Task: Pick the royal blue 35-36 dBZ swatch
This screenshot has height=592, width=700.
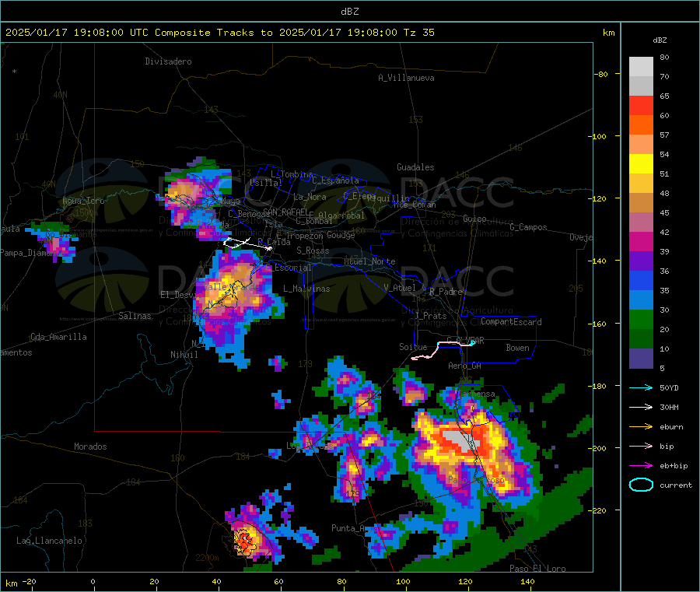Action: pyautogui.click(x=641, y=280)
